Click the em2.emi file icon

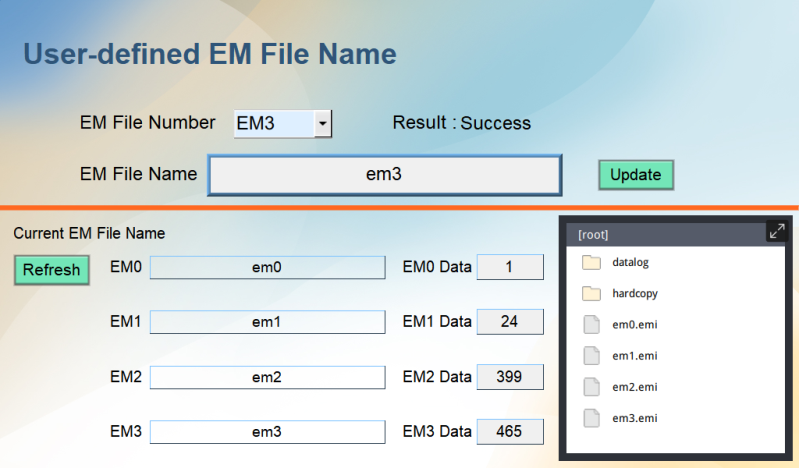point(591,387)
